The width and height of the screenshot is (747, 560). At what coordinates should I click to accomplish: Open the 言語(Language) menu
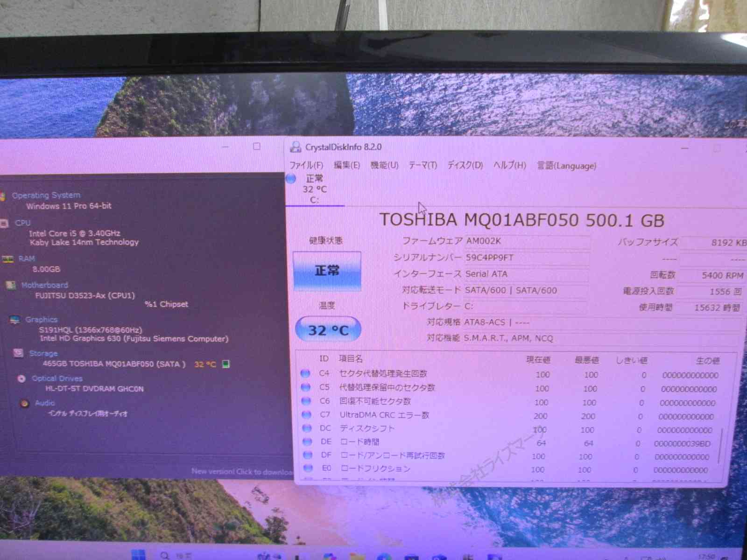(x=566, y=166)
